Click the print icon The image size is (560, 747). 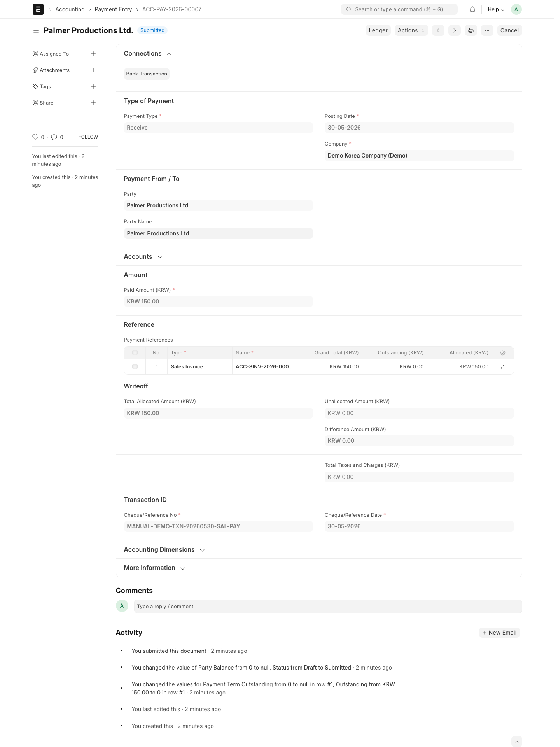(471, 30)
